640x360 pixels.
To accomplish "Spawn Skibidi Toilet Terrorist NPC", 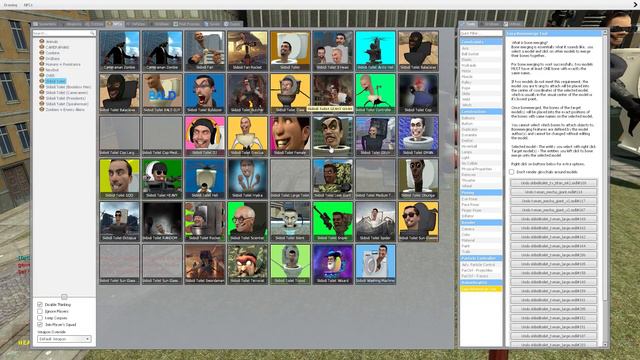I will [x=247, y=264].
